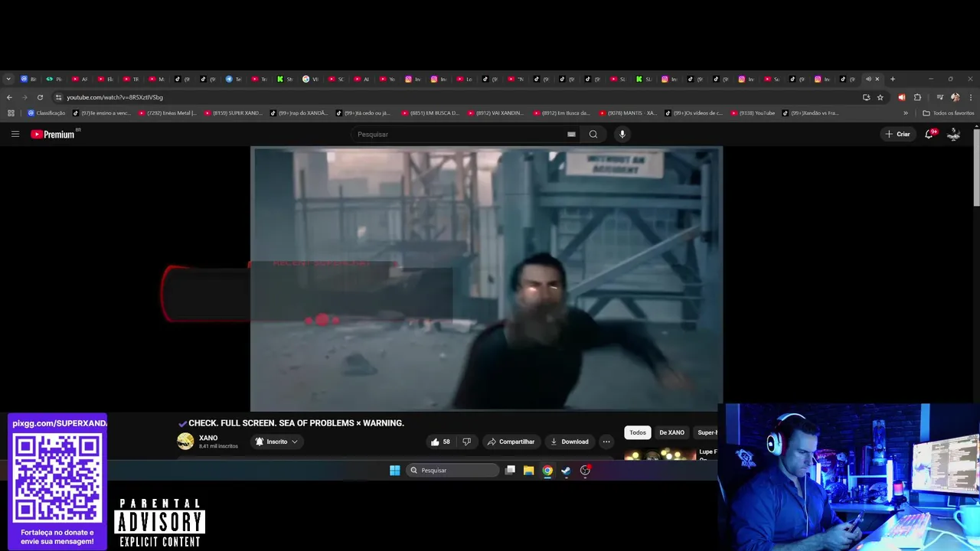This screenshot has height=551, width=980.
Task: Click the Criar create button
Action: coord(897,134)
